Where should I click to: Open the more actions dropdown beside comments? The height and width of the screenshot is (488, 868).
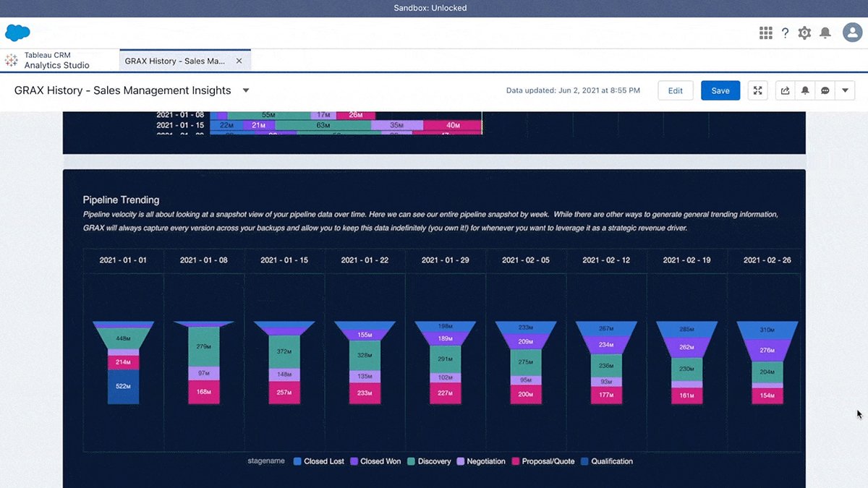[845, 90]
